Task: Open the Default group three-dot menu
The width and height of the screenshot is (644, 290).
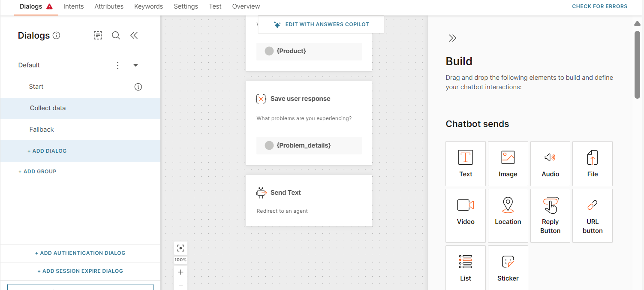Action: pyautogui.click(x=117, y=65)
